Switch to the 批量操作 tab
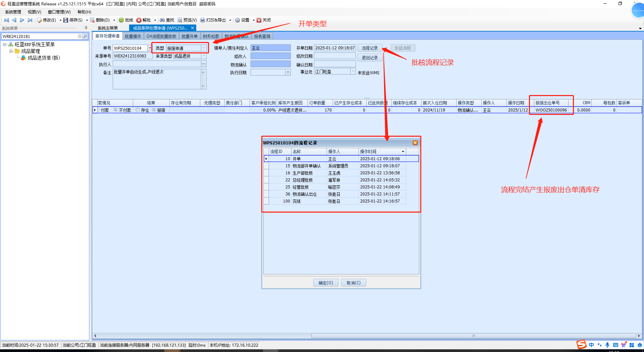 click(133, 36)
